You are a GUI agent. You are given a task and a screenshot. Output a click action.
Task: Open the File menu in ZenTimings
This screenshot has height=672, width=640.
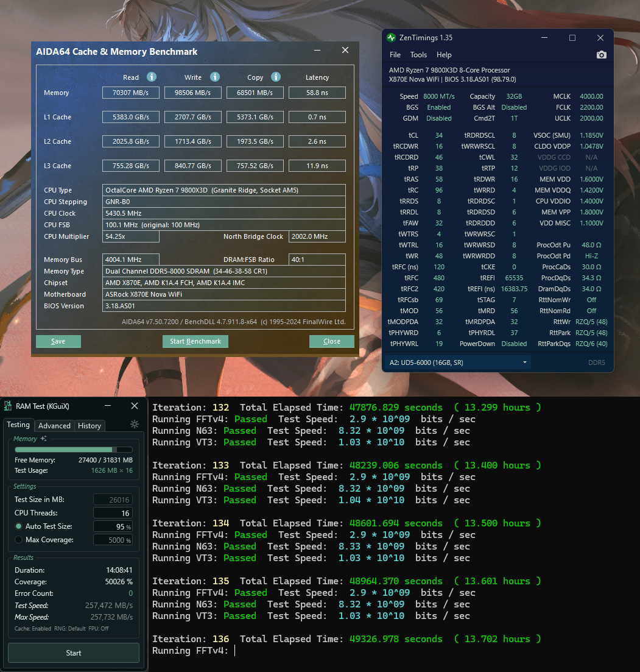(395, 55)
